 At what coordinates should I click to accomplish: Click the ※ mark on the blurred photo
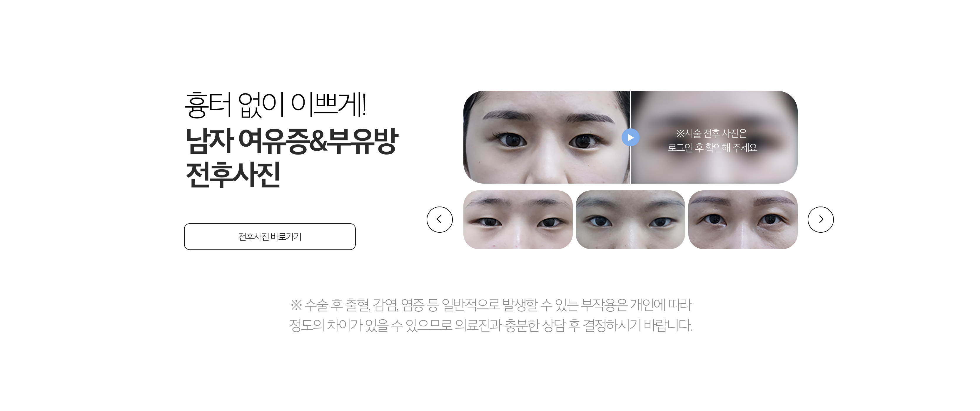[x=680, y=133]
